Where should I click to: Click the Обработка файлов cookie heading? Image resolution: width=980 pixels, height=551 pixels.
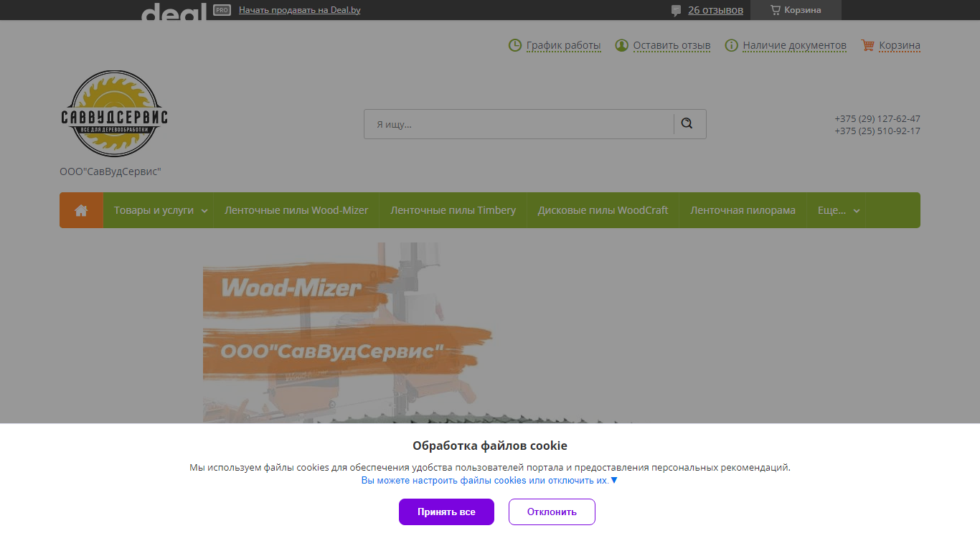point(490,446)
